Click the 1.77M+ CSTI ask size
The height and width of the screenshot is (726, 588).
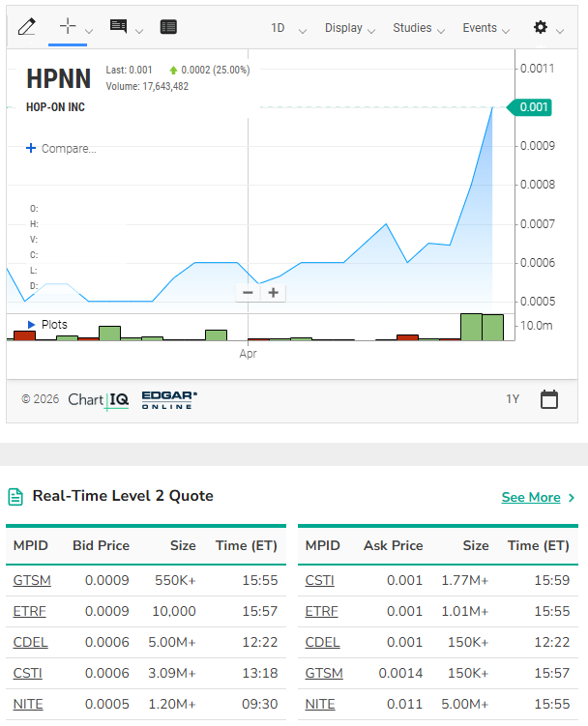465,580
